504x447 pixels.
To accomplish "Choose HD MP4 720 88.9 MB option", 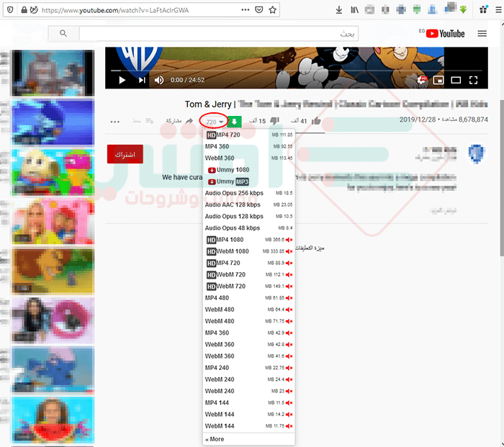I will pyautogui.click(x=249, y=263).
